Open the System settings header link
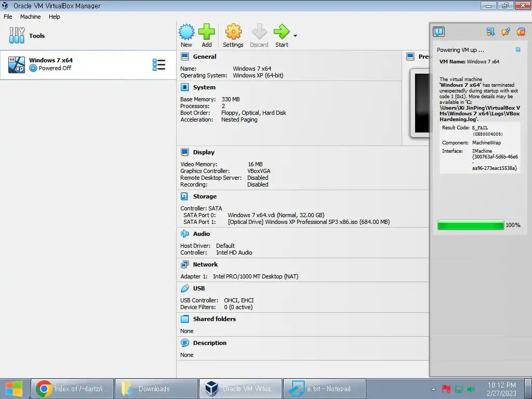 click(204, 87)
